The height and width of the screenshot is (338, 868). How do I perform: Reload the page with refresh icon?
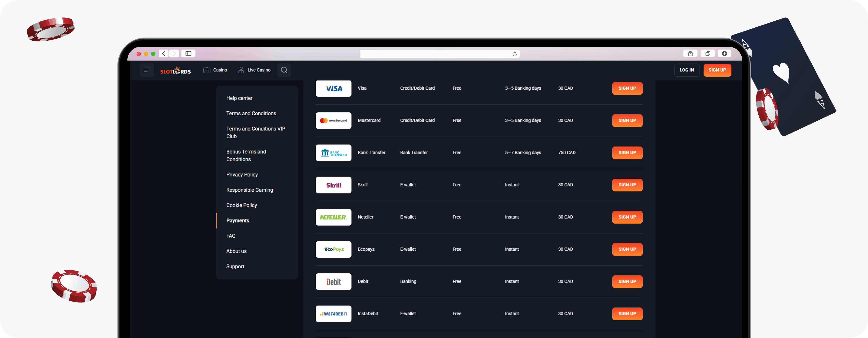pyautogui.click(x=514, y=54)
